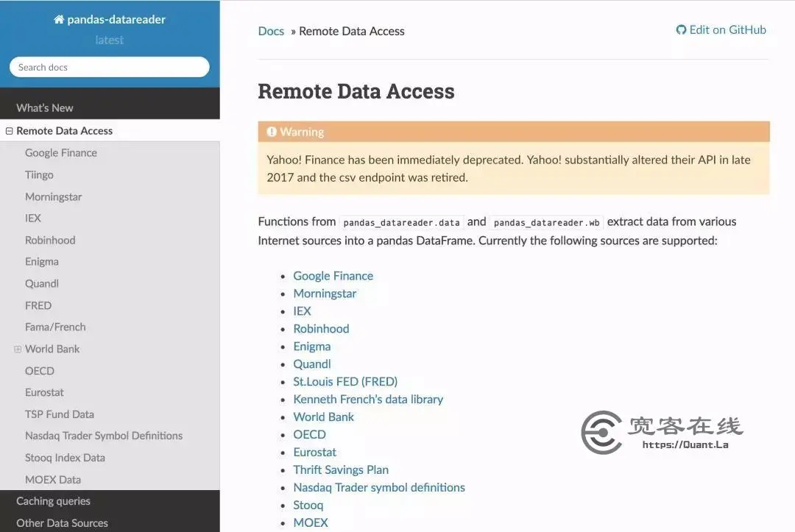Select Nasdaq Trader Symbol Definitions in sidebar
Image resolution: width=795 pixels, height=532 pixels.
tap(104, 436)
